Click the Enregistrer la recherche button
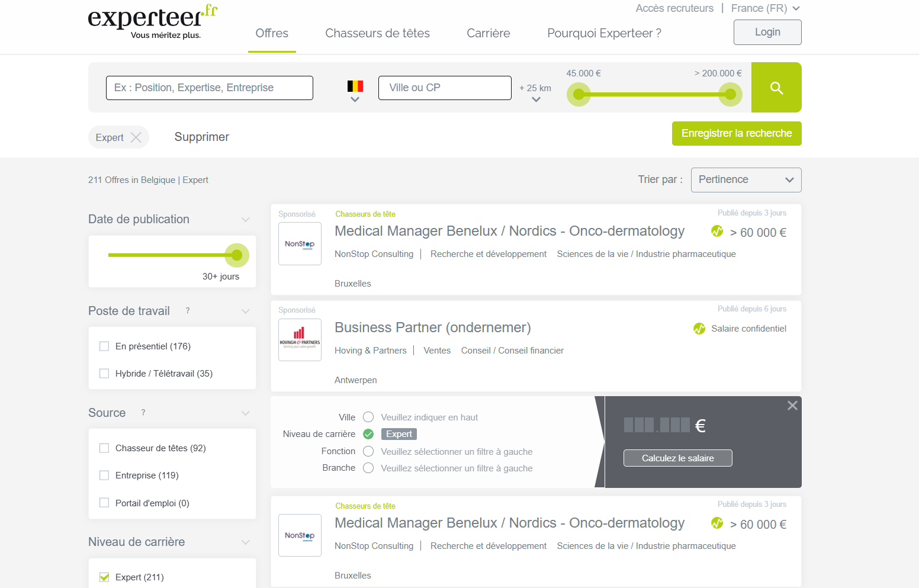The image size is (919, 588). [736, 133]
